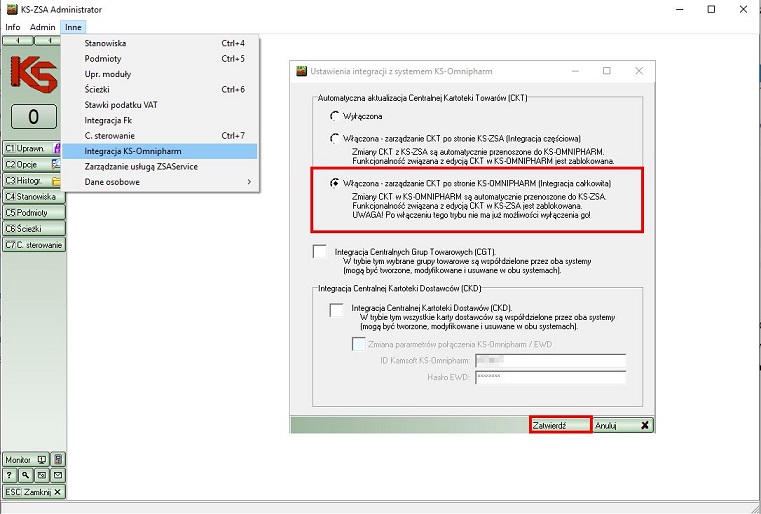Open the Admin menu
Screen dimensions: 761x514
[42, 27]
